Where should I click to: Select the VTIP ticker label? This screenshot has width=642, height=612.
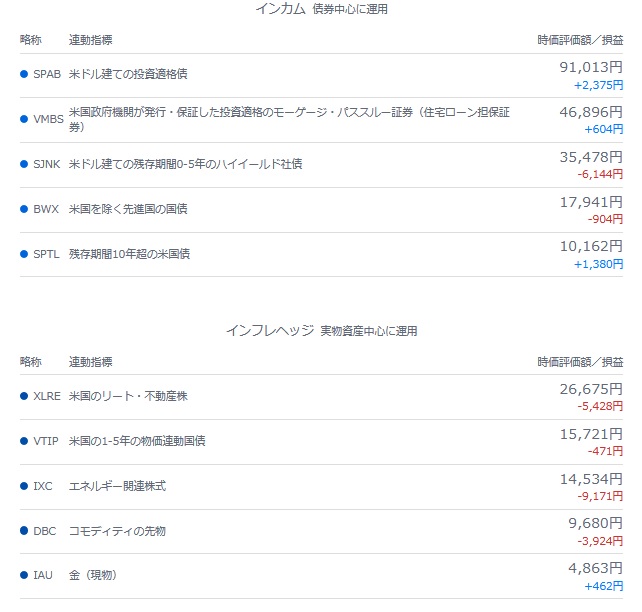(x=46, y=441)
